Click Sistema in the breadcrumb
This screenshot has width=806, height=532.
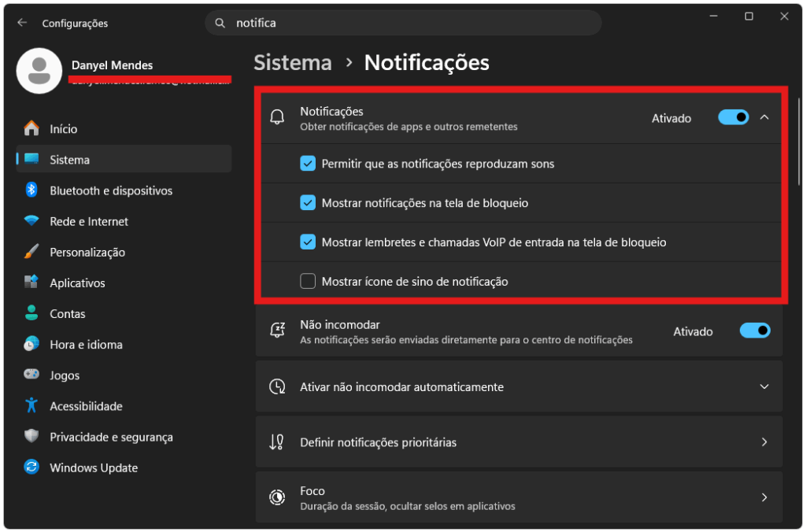293,63
